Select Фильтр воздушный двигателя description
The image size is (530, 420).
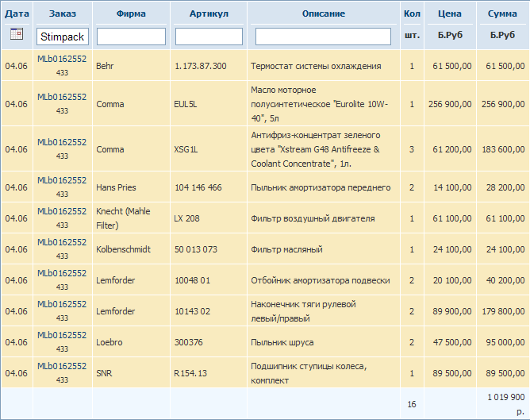coord(313,218)
